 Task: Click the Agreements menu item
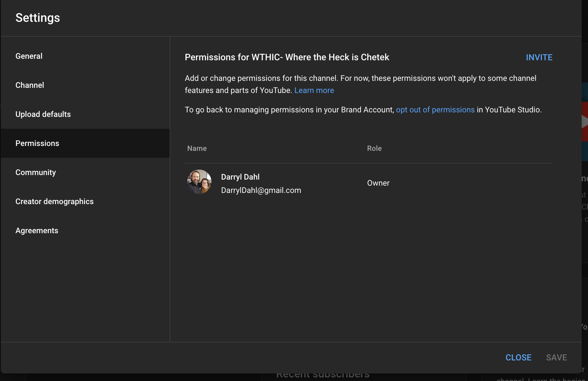coord(37,230)
